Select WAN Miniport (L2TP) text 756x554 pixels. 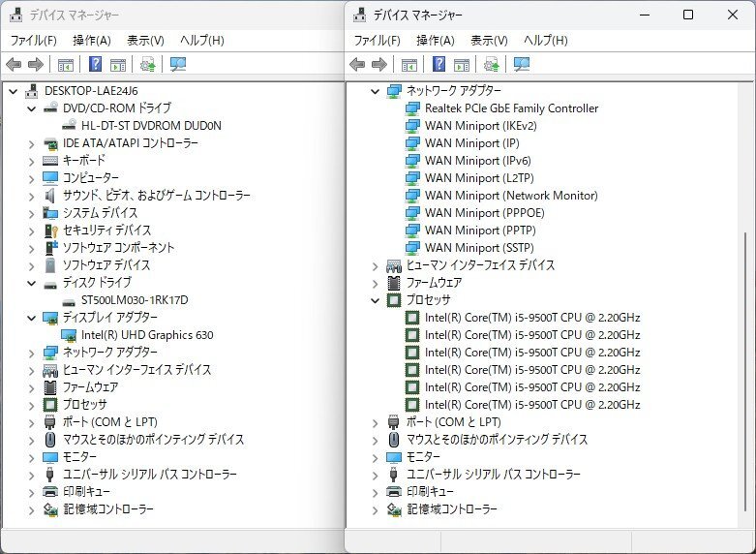pyautogui.click(x=479, y=178)
